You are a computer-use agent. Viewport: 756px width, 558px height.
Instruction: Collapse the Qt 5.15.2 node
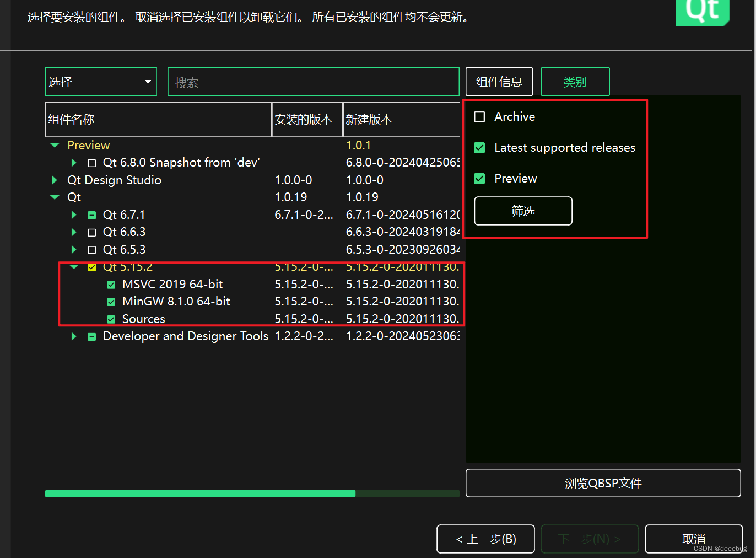74,267
